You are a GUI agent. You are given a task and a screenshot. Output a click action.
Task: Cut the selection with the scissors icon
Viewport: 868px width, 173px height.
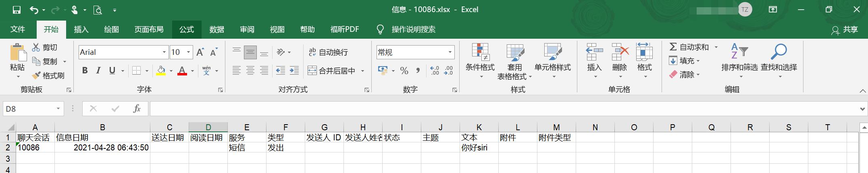[x=45, y=48]
